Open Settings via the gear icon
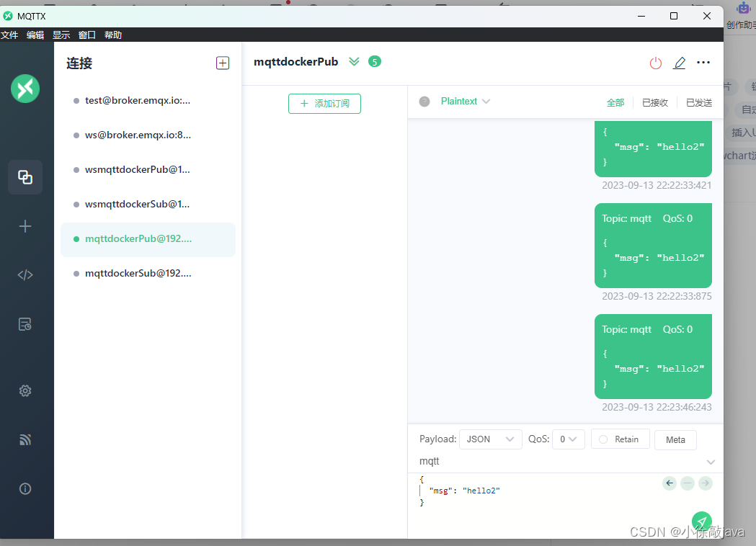 [25, 391]
